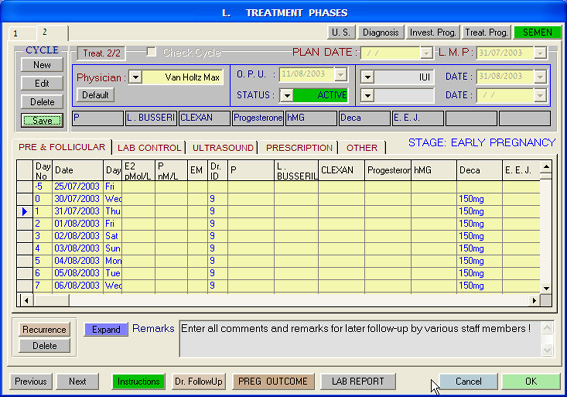Click the E. E. J. medication field
Image resolution: width=567 pixels, height=397 pixels.
tap(418, 118)
